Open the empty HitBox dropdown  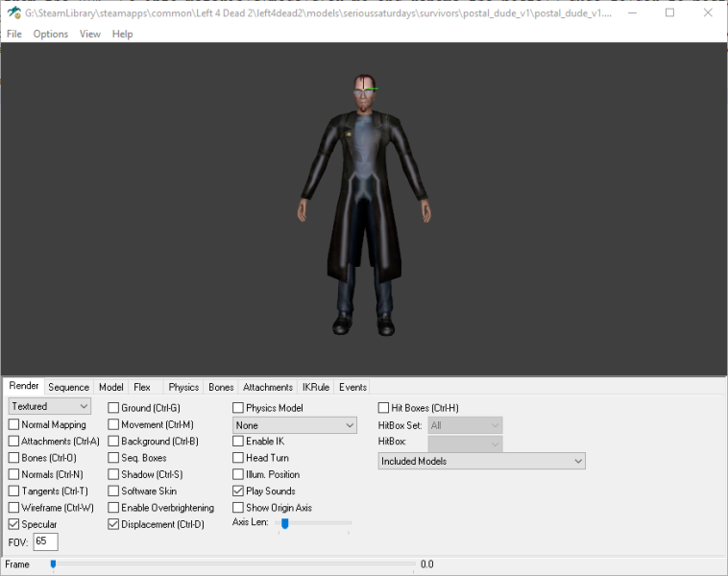point(465,444)
